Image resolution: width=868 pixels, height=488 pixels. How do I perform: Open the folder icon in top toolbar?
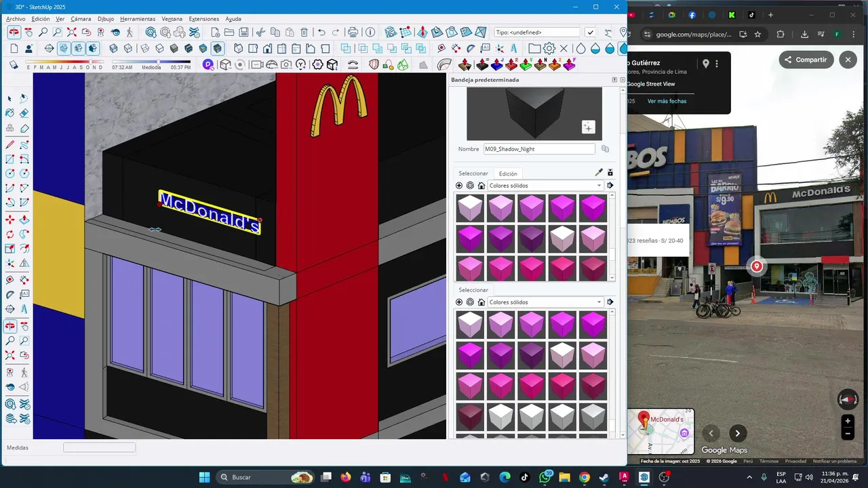[x=229, y=32]
